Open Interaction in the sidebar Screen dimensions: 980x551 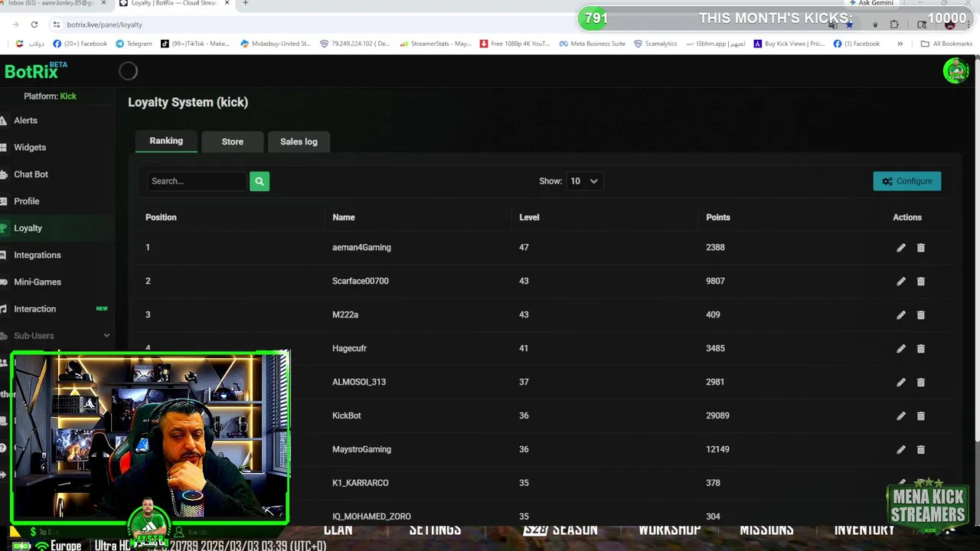[x=57, y=308]
